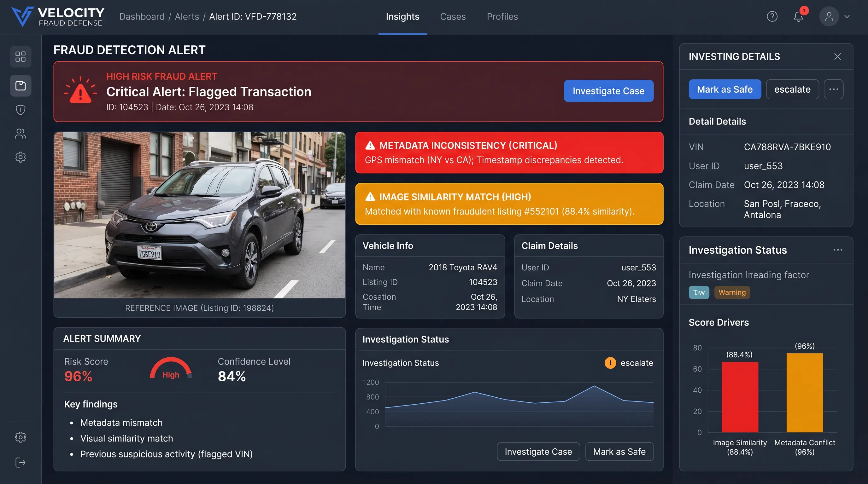
Task: Go to Alerts breadcrumb
Action: tap(187, 16)
